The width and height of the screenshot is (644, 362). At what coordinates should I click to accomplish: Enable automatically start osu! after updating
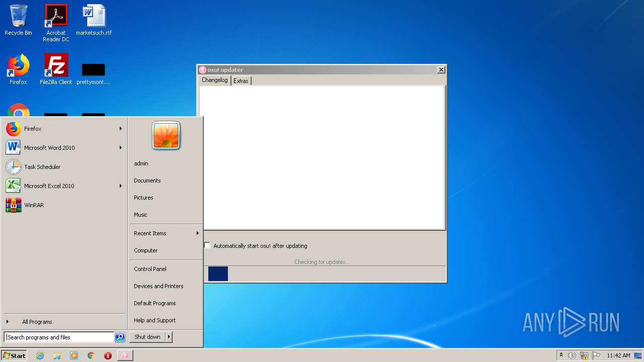click(207, 245)
